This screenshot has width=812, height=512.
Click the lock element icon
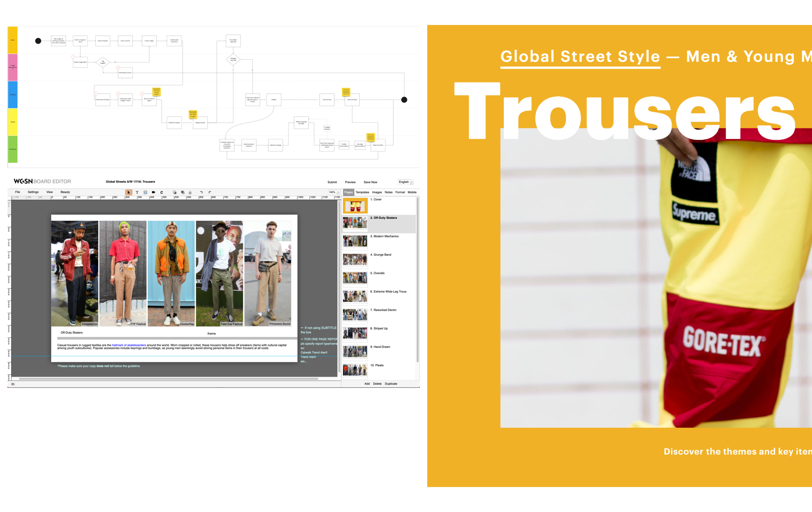[190, 193]
